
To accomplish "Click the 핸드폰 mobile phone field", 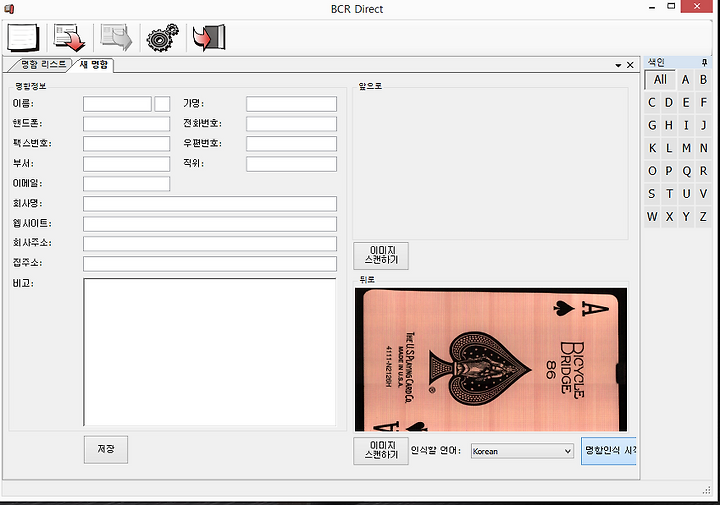I will coord(126,123).
